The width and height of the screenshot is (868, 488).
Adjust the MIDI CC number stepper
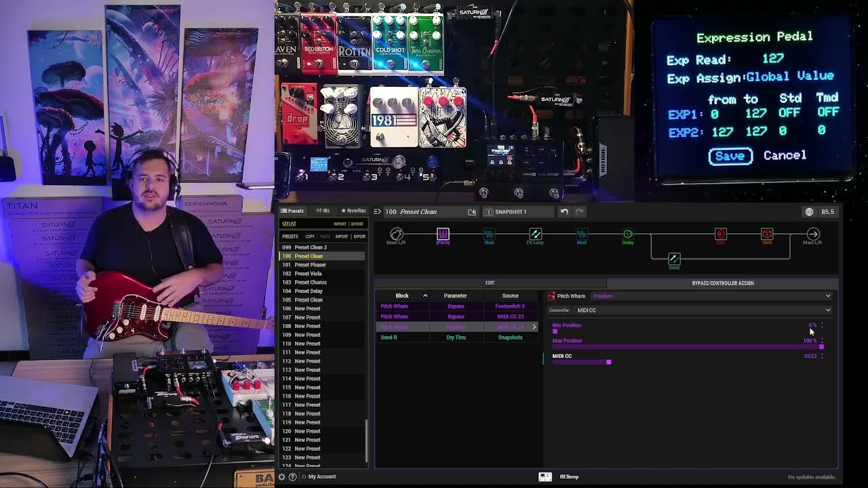822,356
